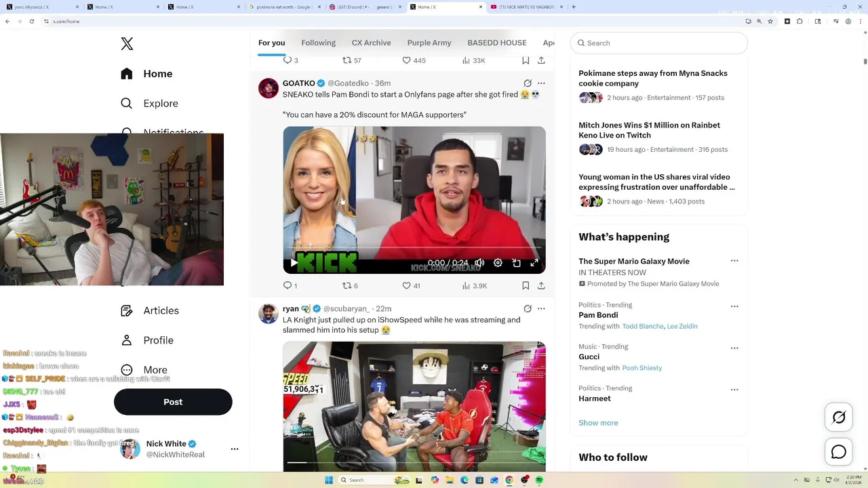Viewport: 868px width, 488px height.
Task: Click Grok icon on GOATKO post
Action: click(x=528, y=83)
